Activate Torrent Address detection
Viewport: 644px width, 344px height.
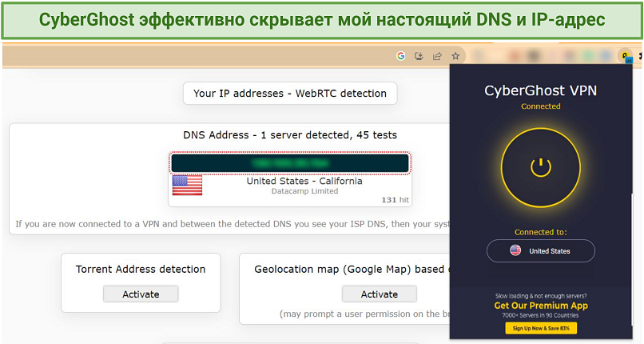(x=141, y=294)
